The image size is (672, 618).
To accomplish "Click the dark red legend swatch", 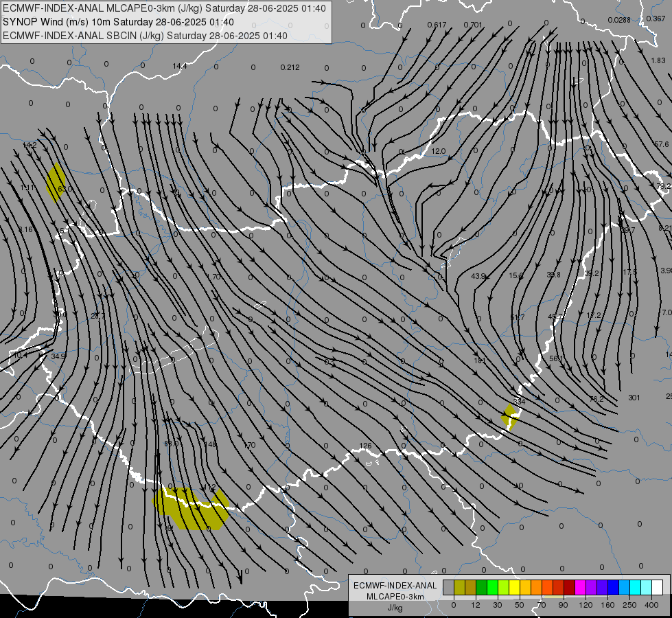I will tap(570, 587).
